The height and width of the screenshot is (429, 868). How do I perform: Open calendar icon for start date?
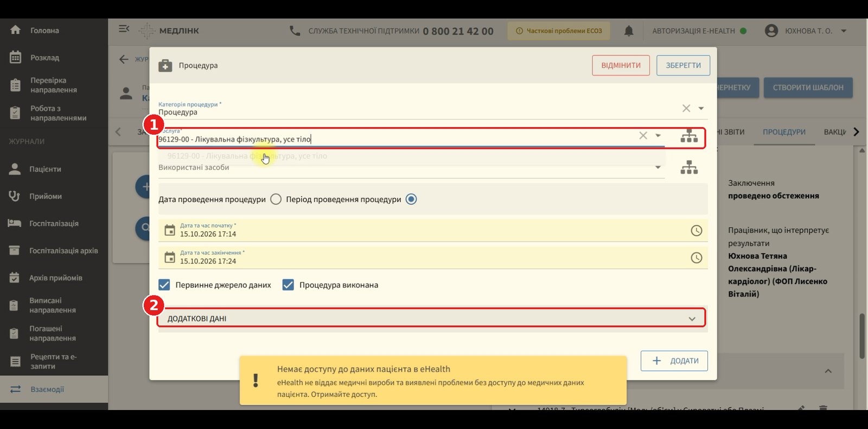coord(170,230)
